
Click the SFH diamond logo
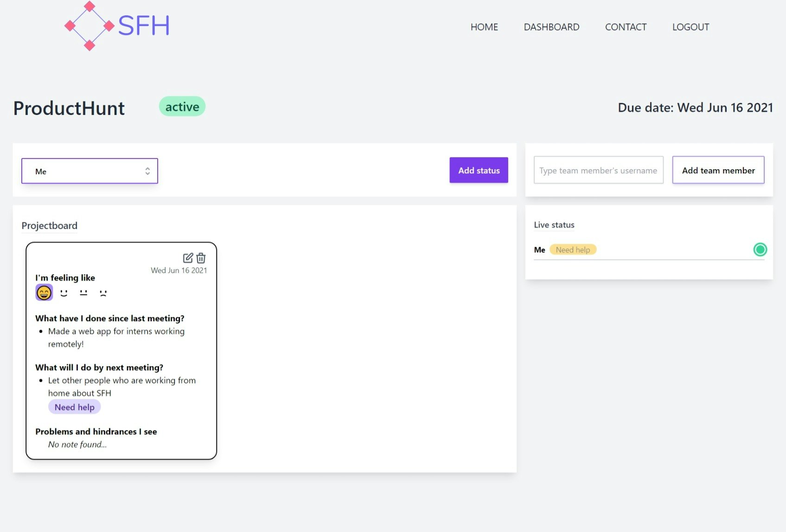pyautogui.click(x=89, y=26)
